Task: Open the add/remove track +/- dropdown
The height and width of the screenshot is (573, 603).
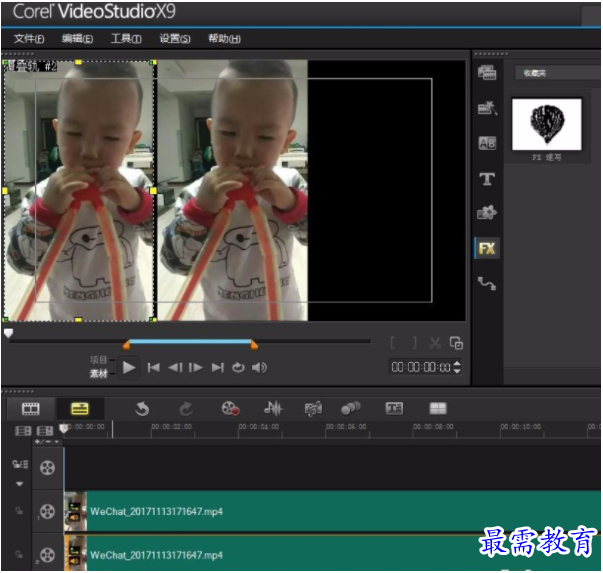Action: pyautogui.click(x=47, y=442)
